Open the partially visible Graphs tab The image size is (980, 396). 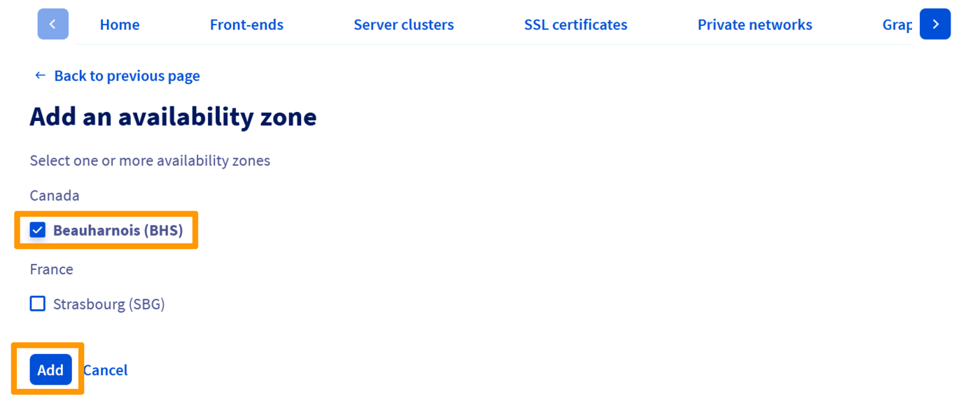(x=897, y=24)
